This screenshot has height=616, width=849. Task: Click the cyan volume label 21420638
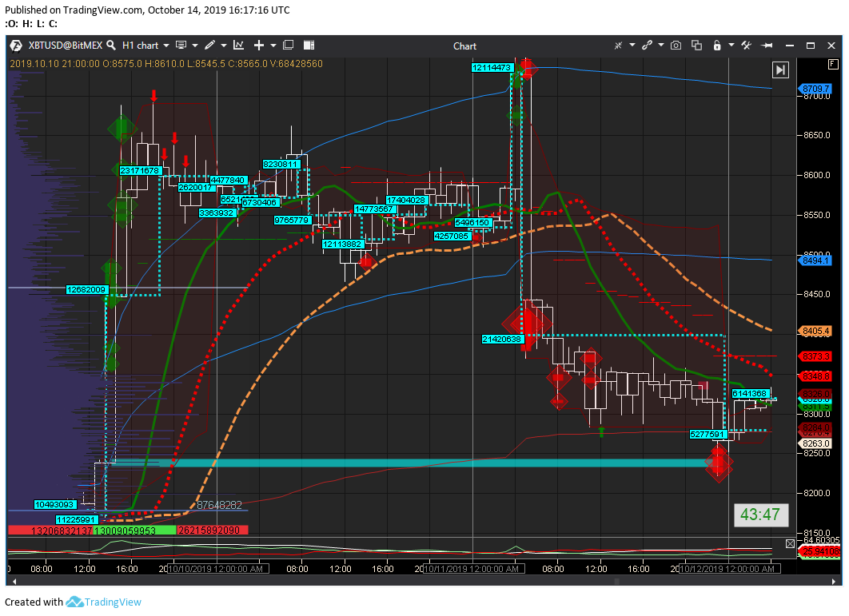502,340
